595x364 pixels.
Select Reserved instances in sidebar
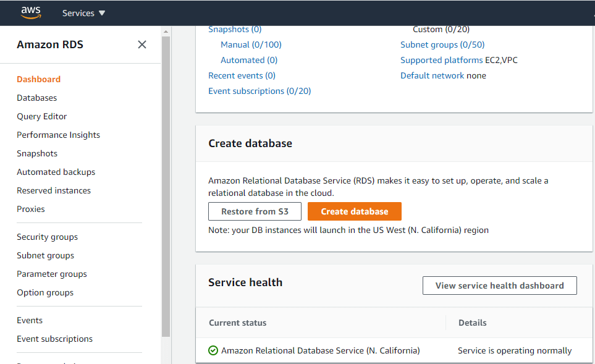coord(54,190)
